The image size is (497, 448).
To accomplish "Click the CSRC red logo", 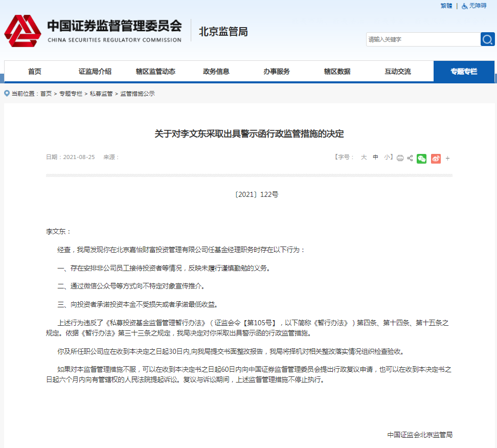I will click(x=22, y=31).
